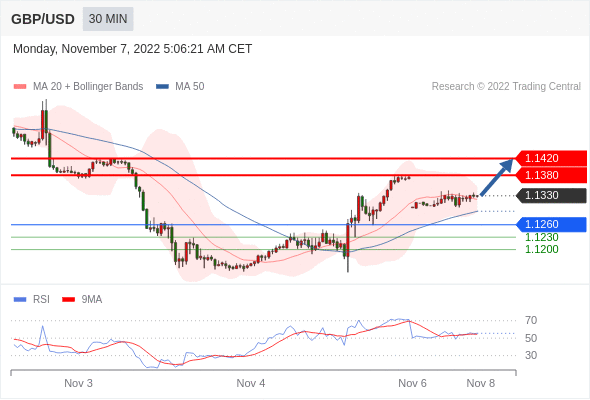Click the 1.1230 support level label
The image size is (590, 400).
click(x=542, y=237)
